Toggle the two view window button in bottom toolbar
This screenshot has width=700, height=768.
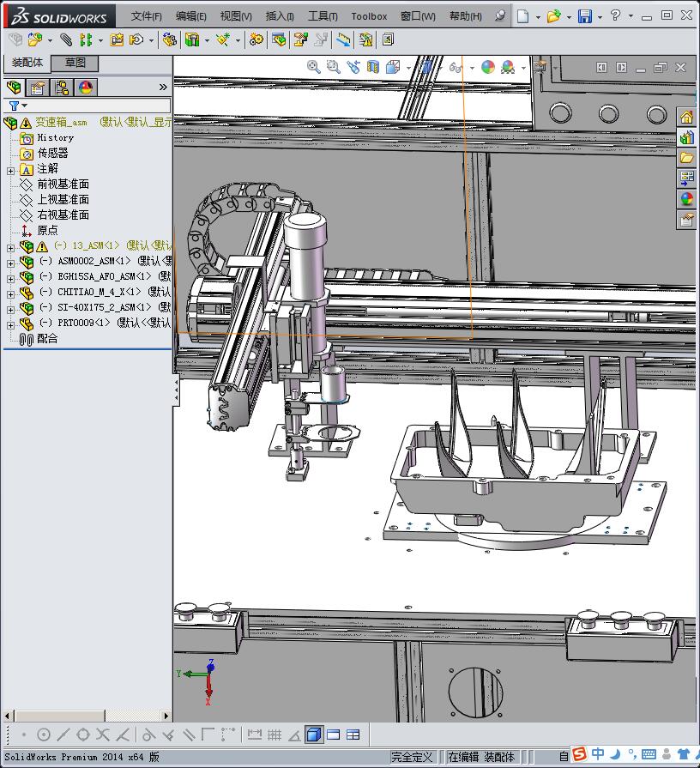point(334,735)
